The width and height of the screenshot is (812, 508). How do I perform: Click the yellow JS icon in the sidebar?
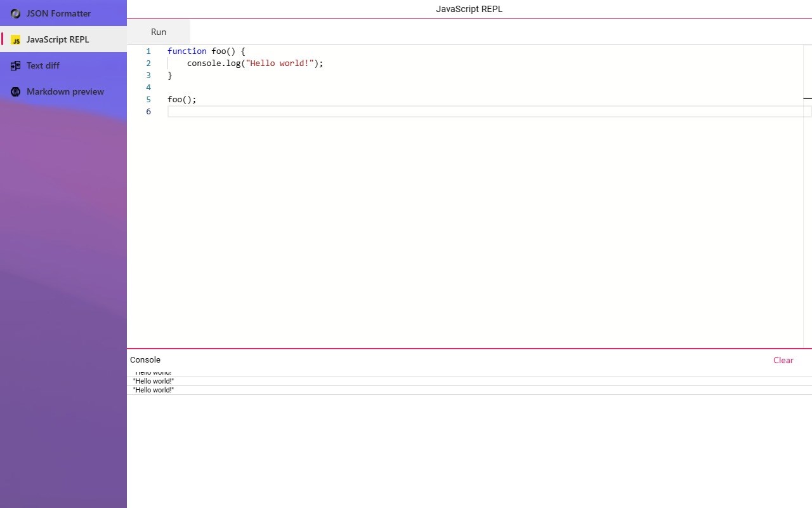[x=16, y=39]
